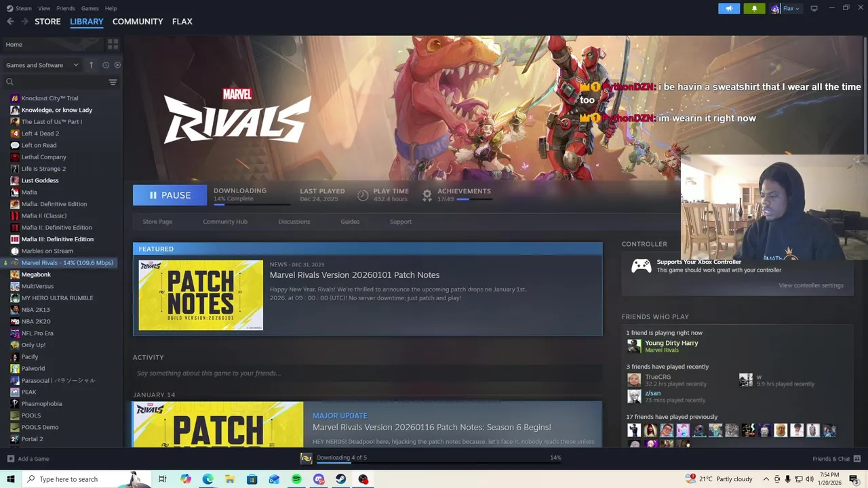Open the Steam announcements megaphone button
Image resolution: width=868 pixels, height=488 pixels.
point(729,9)
